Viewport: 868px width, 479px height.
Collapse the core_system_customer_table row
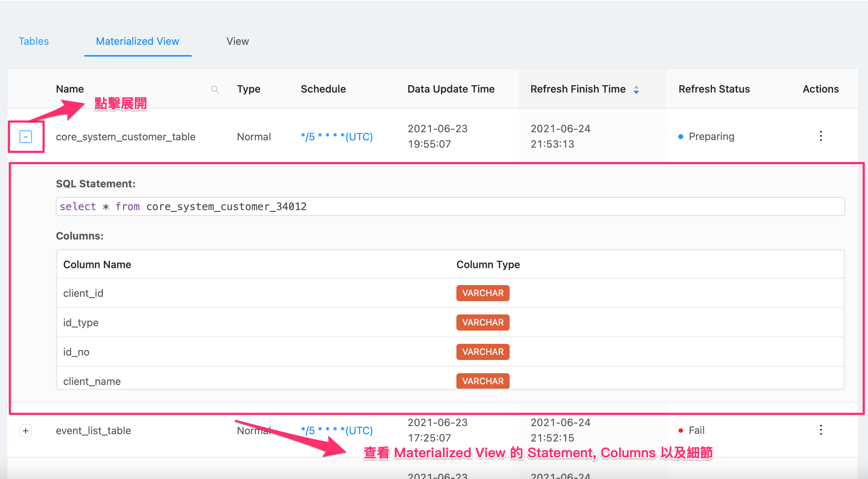[26, 137]
